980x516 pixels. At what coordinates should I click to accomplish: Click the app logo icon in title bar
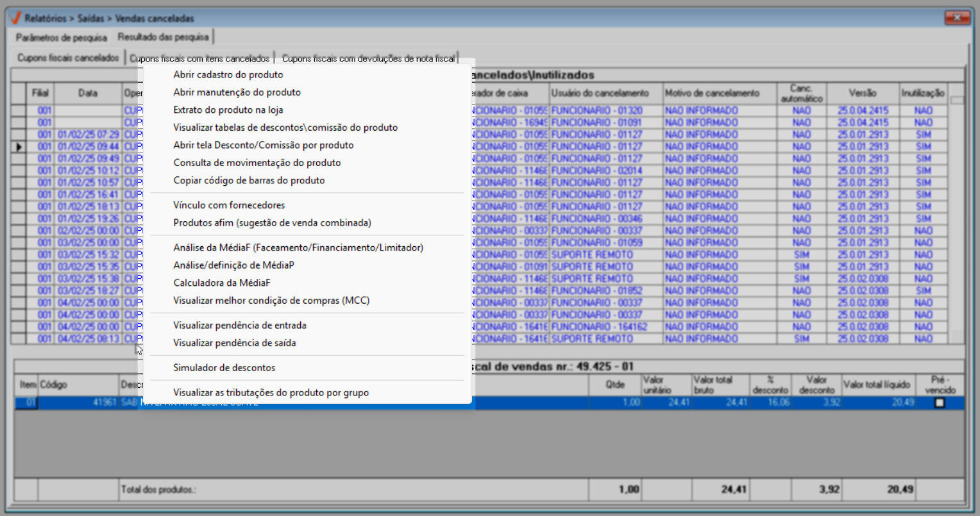pos(15,18)
